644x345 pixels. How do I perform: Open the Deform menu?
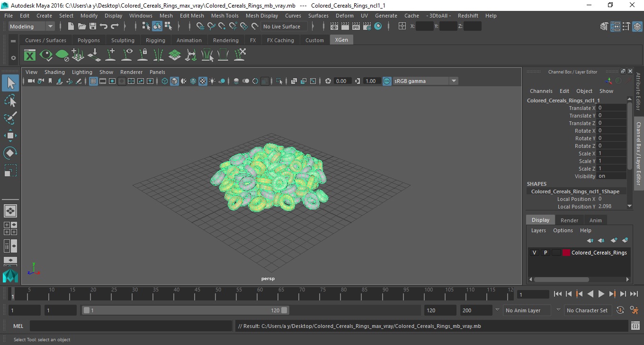click(x=344, y=16)
